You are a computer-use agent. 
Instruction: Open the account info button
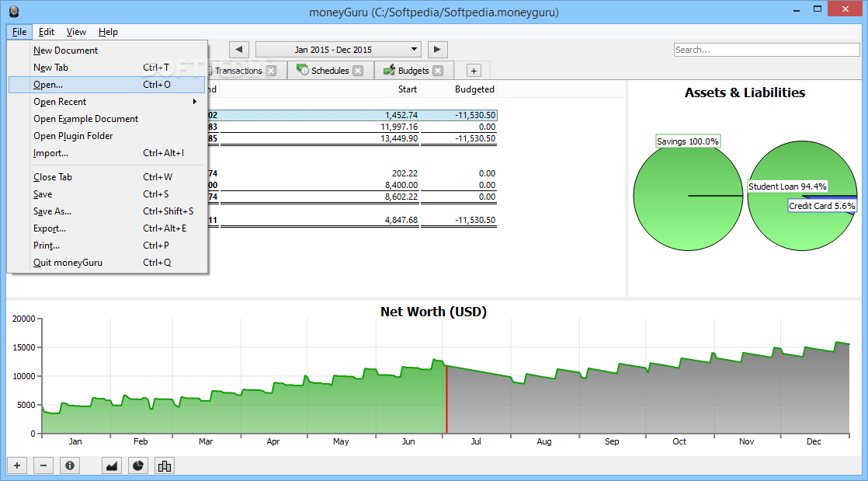tap(70, 465)
